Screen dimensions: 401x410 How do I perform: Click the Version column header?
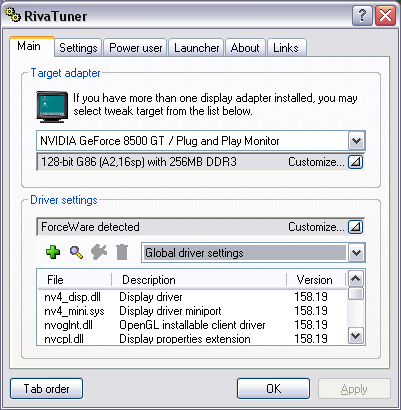coord(316,280)
